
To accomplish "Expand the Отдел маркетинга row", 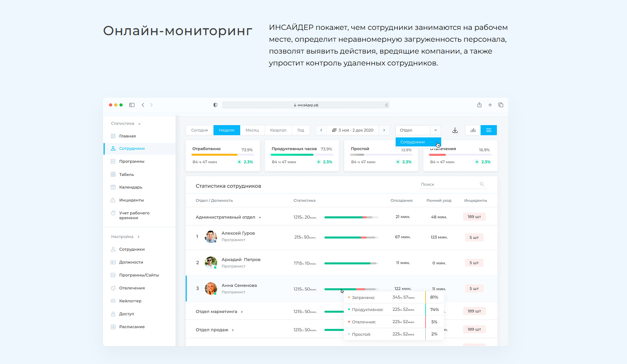I will click(x=241, y=311).
